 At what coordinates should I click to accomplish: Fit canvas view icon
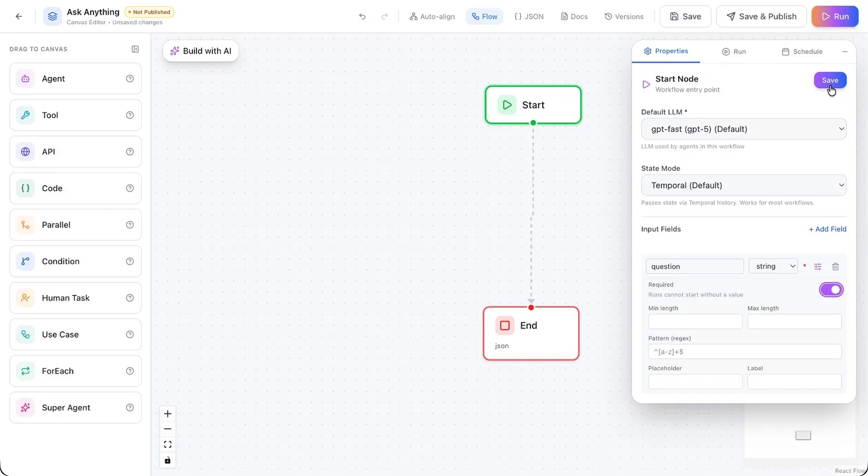pos(168,445)
